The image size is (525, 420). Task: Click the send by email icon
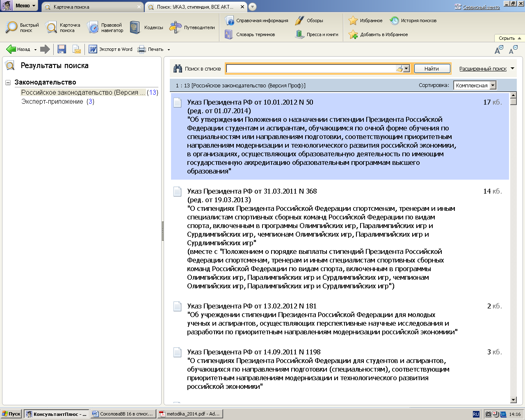click(x=77, y=49)
